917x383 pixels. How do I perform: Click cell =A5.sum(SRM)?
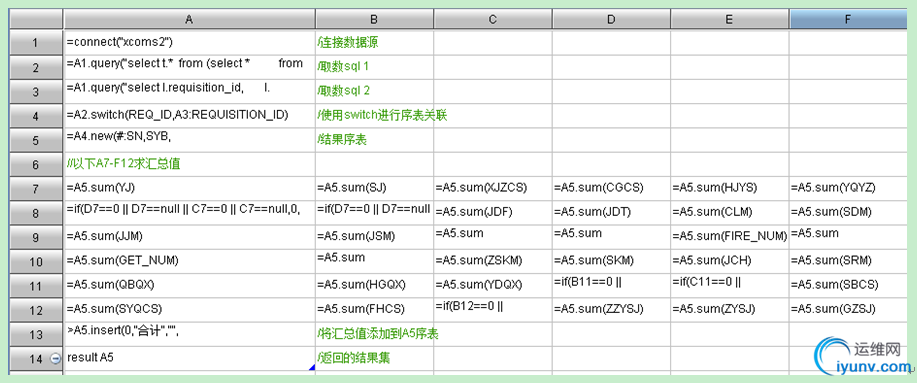pyautogui.click(x=848, y=261)
